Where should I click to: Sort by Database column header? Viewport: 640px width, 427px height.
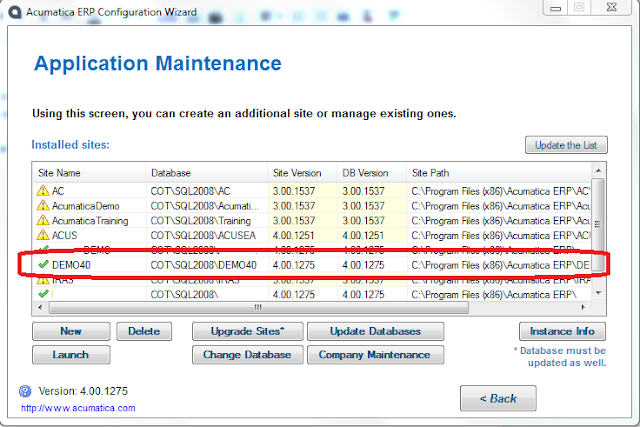207,173
